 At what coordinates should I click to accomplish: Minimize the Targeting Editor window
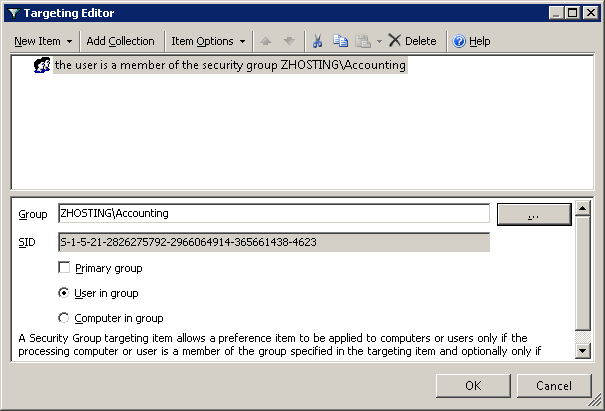(556, 13)
